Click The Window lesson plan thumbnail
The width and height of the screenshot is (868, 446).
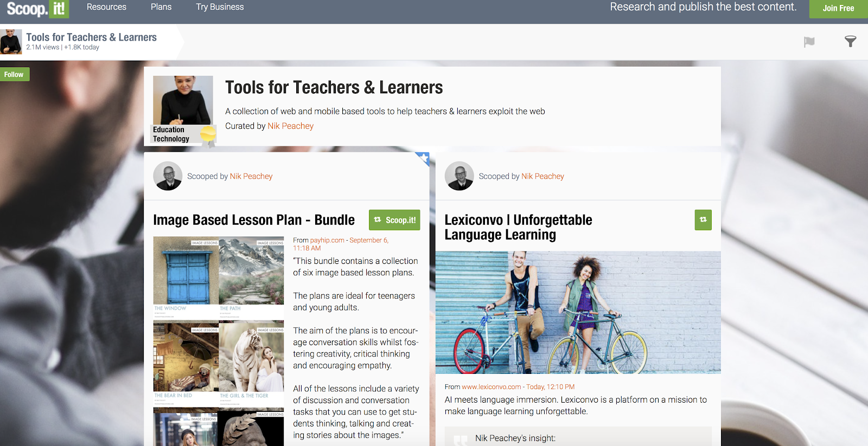tap(186, 274)
